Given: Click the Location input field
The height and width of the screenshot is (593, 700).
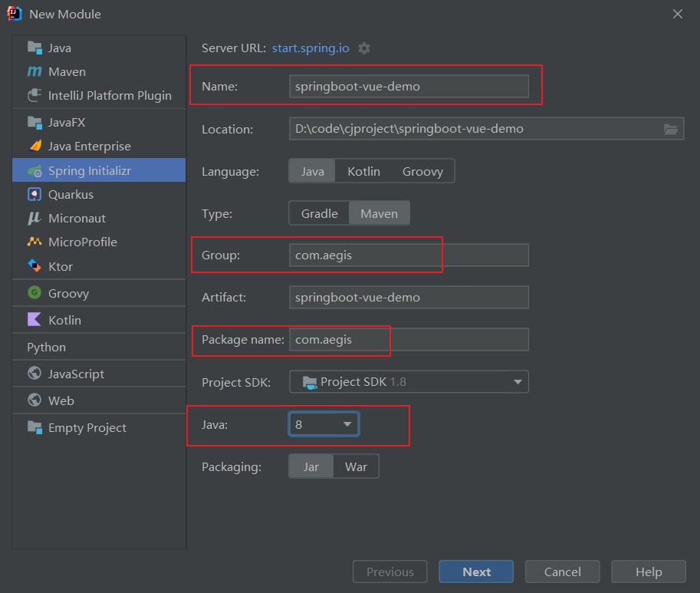Looking at the screenshot, I should click(x=487, y=129).
